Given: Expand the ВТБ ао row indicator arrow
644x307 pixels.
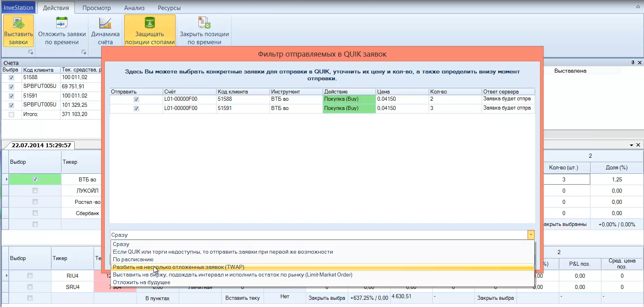Looking at the screenshot, I should pos(6,179).
